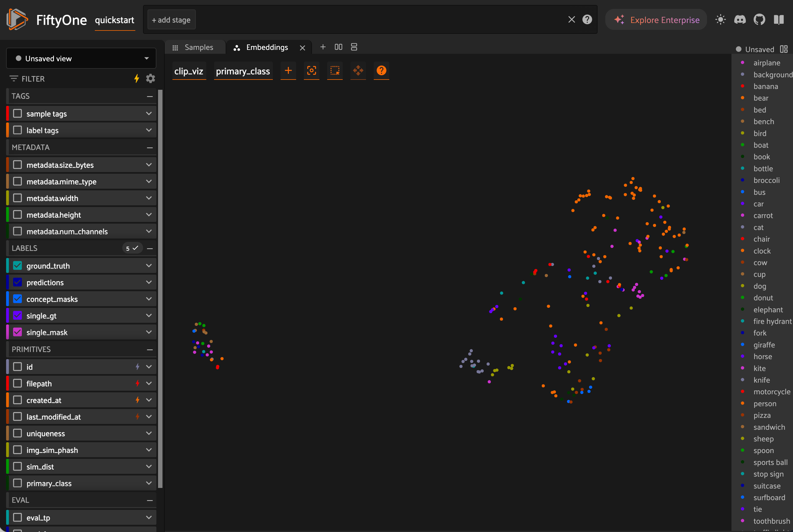
Task: Open the Discord community icon
Action: click(740, 20)
